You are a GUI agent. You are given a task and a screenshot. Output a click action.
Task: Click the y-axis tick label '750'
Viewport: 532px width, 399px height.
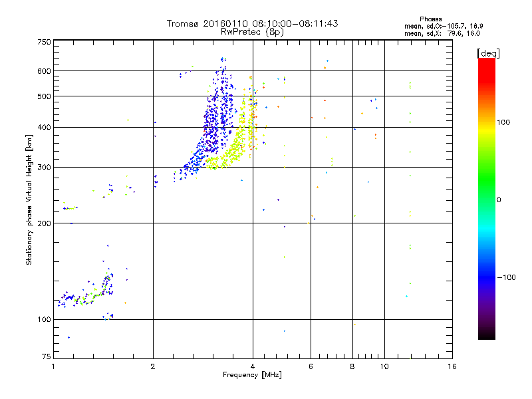coord(44,42)
